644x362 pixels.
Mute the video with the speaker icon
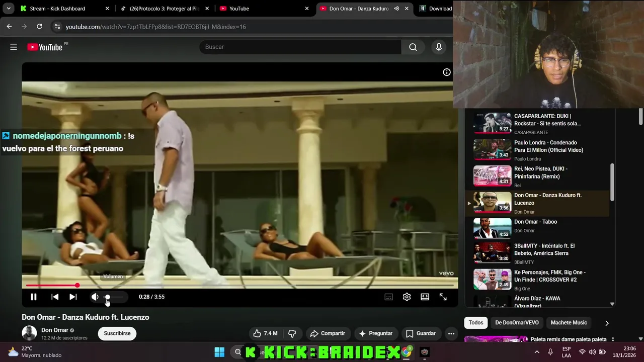(x=95, y=297)
